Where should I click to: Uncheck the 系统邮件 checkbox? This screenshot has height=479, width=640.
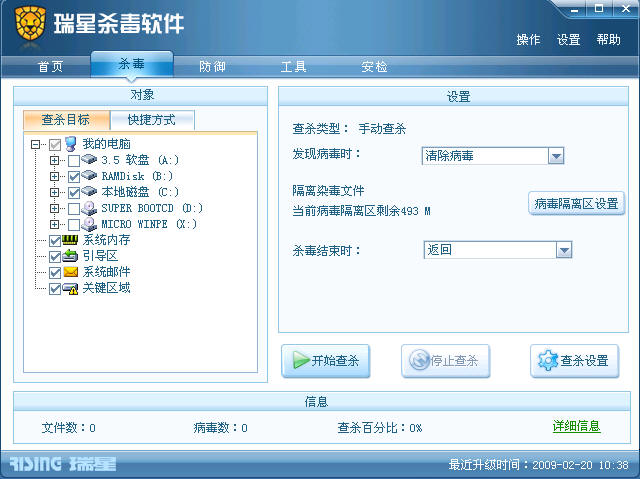tap(55, 273)
